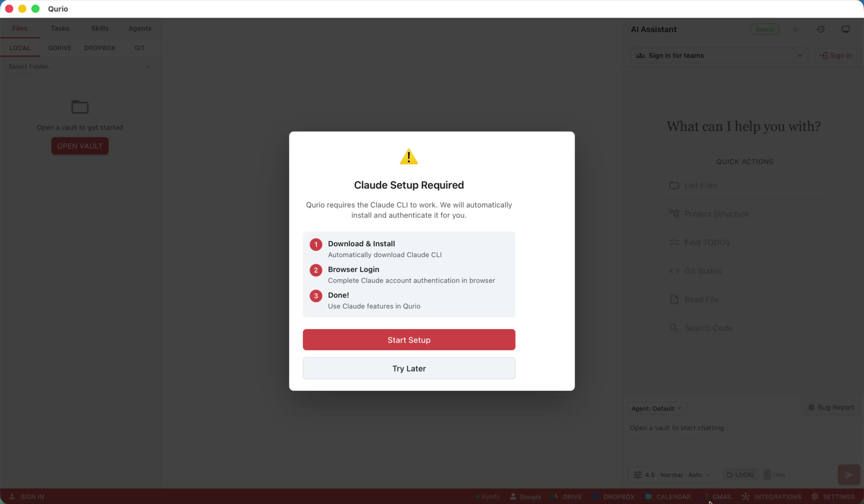Viewport: 864px width, 504px height.
Task: Click the send arrow button
Action: [849, 475]
